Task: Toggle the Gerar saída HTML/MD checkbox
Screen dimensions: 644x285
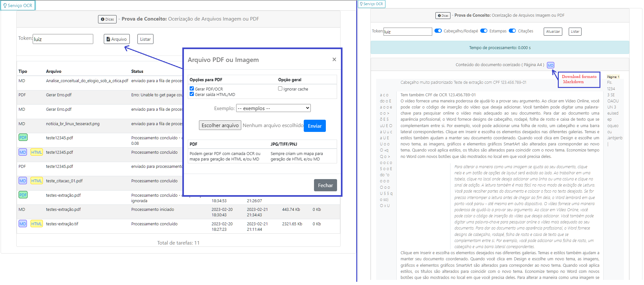Action: (192, 94)
